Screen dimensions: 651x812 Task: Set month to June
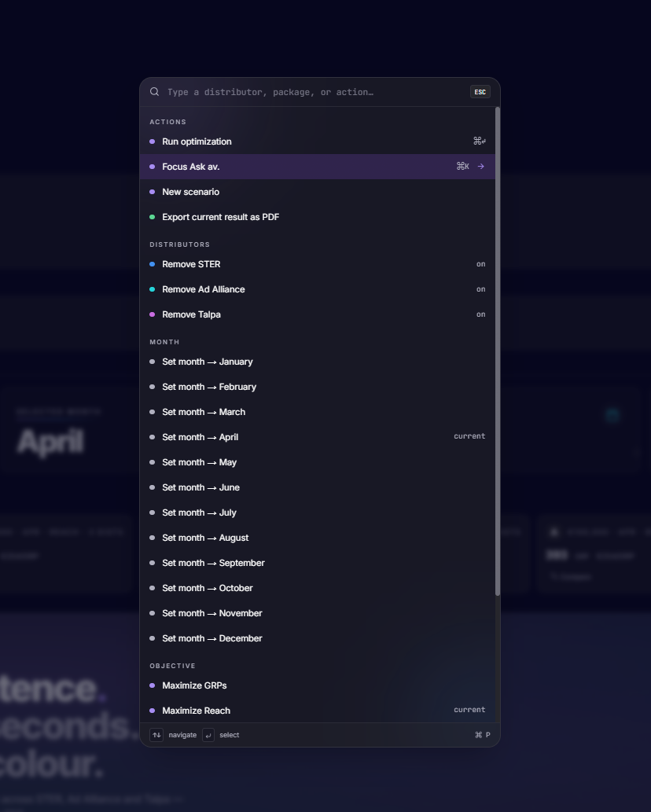pyautogui.click(x=318, y=487)
